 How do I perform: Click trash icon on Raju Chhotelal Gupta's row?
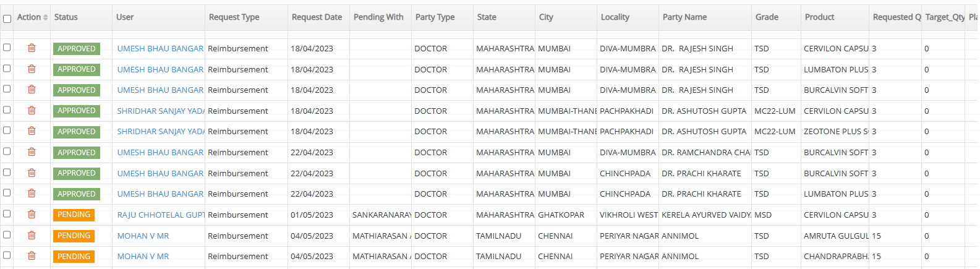[x=32, y=215]
